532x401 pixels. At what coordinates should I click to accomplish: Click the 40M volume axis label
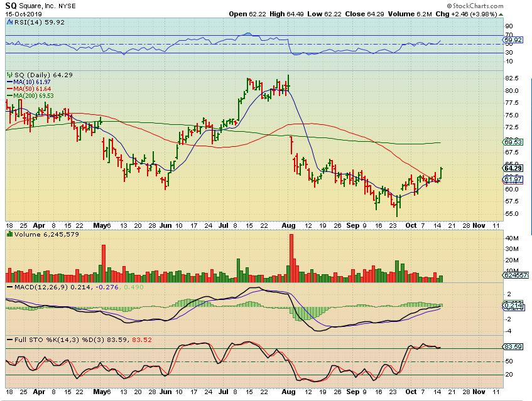tap(512, 238)
